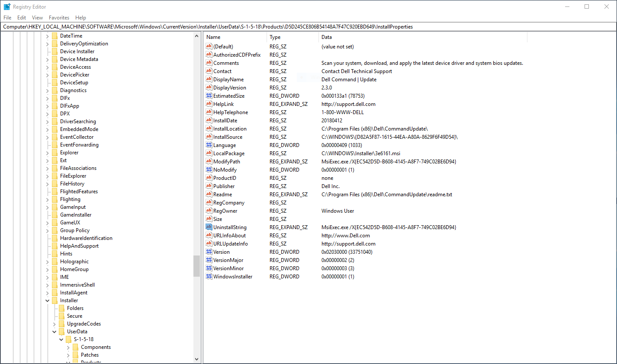This screenshot has height=364, width=617.
Task: Expand the UpgradeCodes tree node
Action: pos(55,324)
